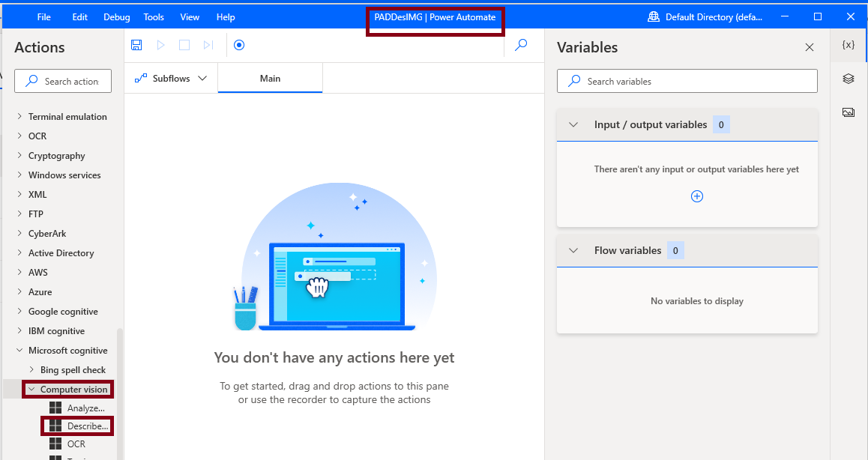The height and width of the screenshot is (460, 868).
Task: Open the Help menu
Action: (x=226, y=17)
